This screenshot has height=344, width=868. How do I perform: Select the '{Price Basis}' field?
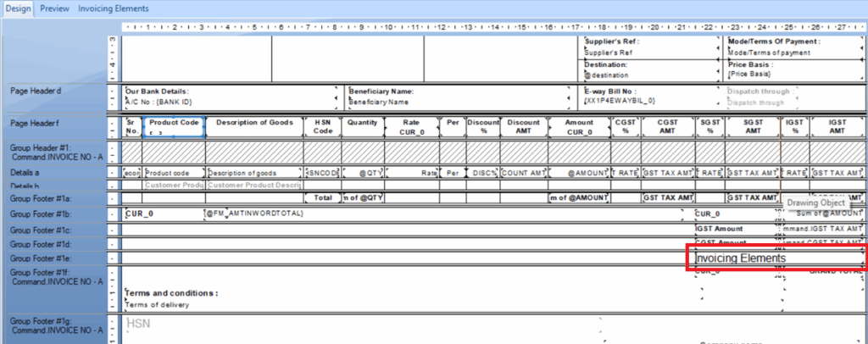[749, 74]
